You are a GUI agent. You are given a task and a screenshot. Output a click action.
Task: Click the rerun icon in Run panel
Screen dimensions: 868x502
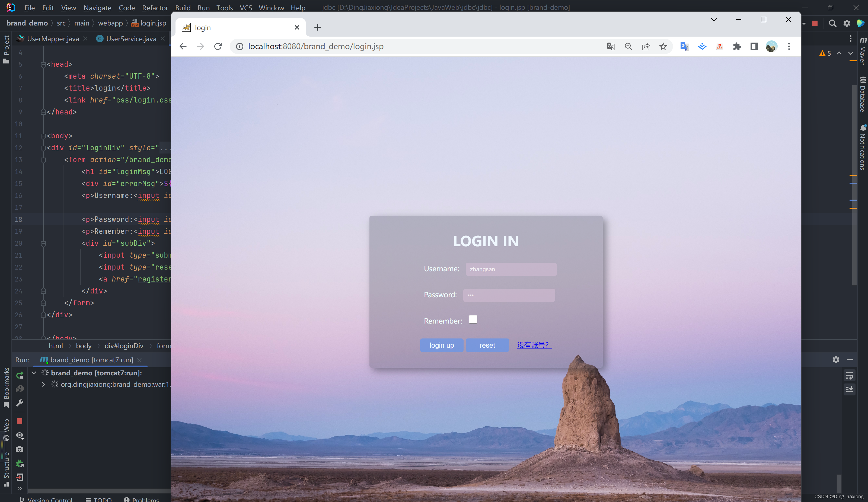(20, 375)
